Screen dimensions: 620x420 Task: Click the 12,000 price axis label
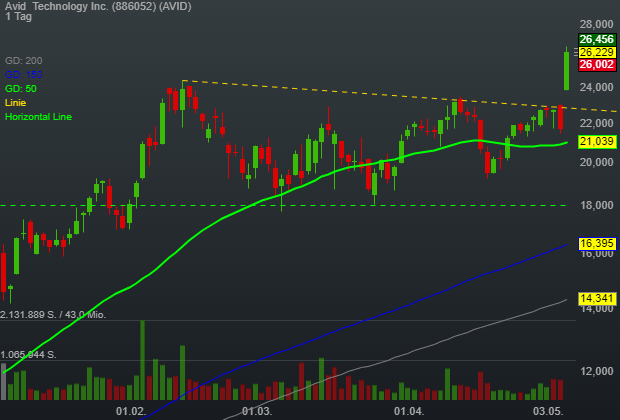596,371
